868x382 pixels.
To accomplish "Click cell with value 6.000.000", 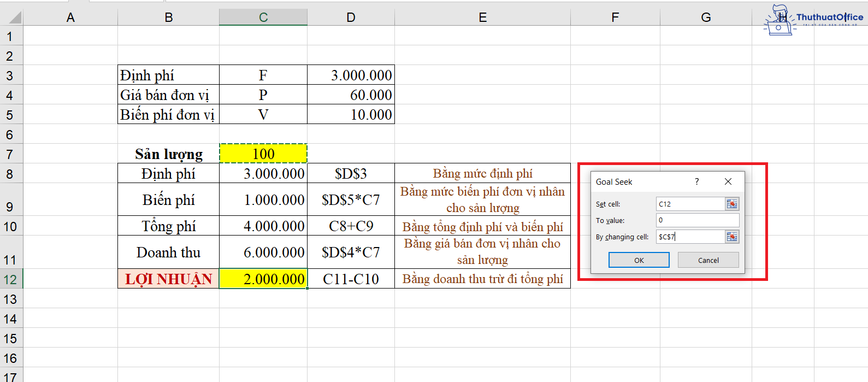I will coord(263,252).
